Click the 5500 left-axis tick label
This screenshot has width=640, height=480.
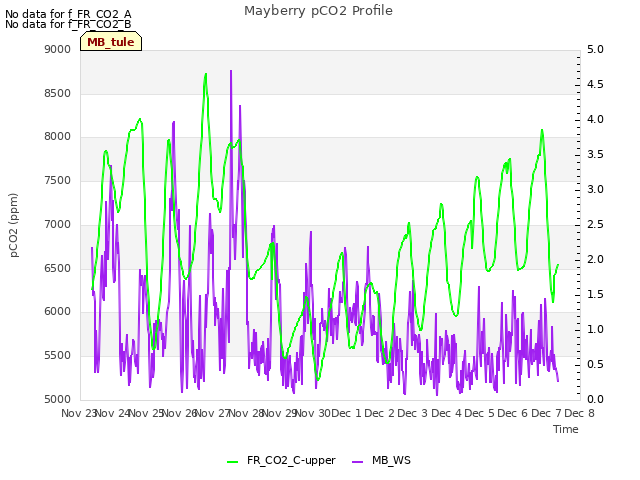pos(58,356)
